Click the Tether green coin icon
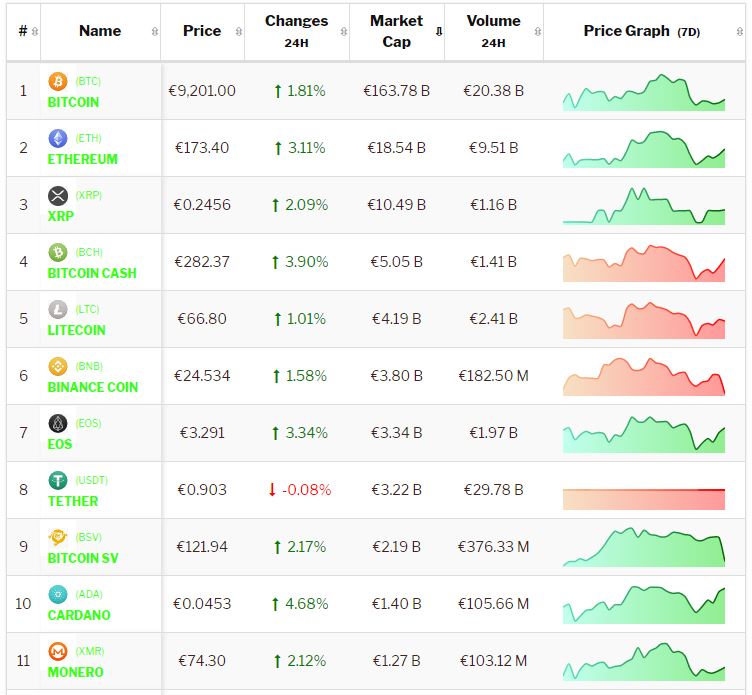This screenshot has width=752, height=695. click(58, 480)
